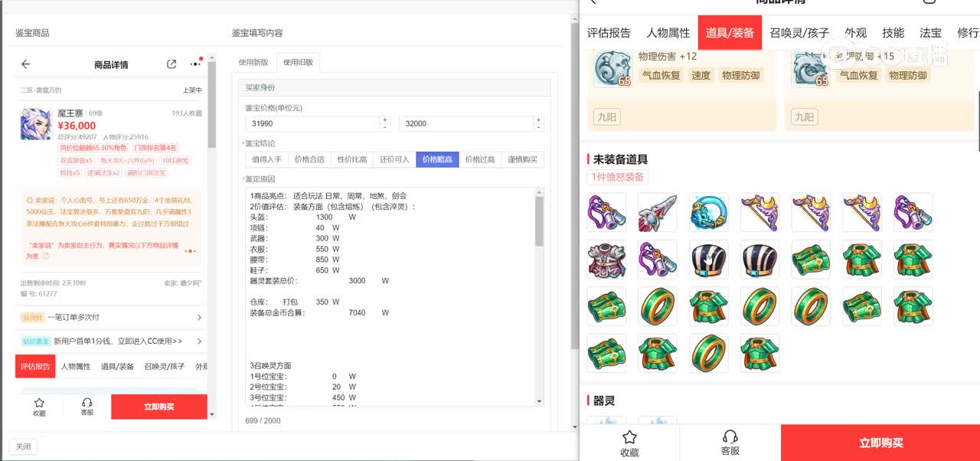Open 道具/装备 tab in the right window
This screenshot has width=980, height=461.
coord(730,32)
